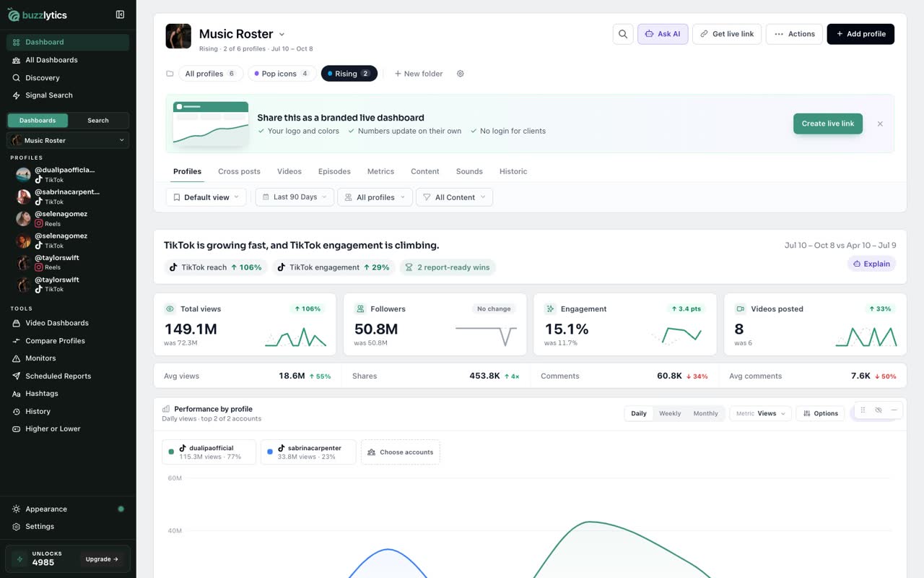Open the All profiles filter dropdown
This screenshot has height=578, width=924.
375,197
